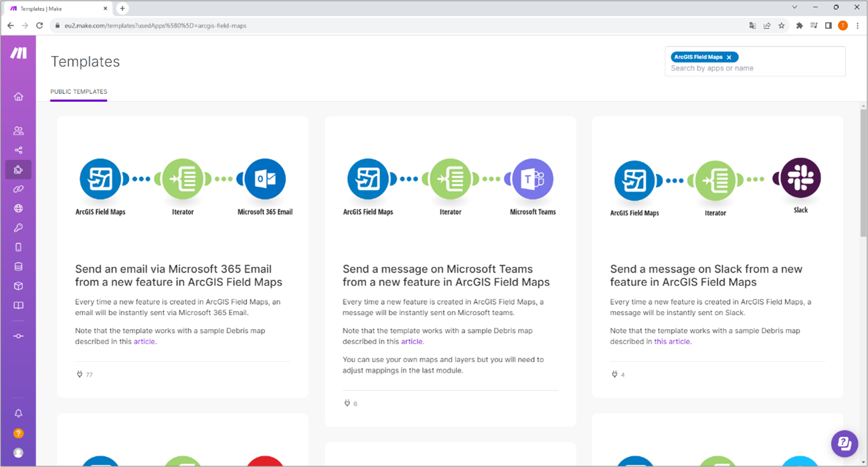Open the browser reading list icon
This screenshot has width=868, height=467.
814,25
